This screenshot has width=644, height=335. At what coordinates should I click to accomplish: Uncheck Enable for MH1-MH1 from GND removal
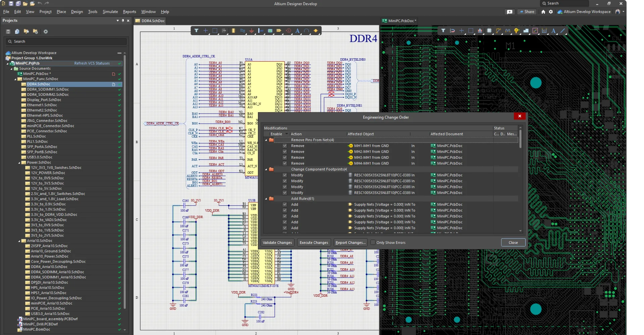point(285,146)
